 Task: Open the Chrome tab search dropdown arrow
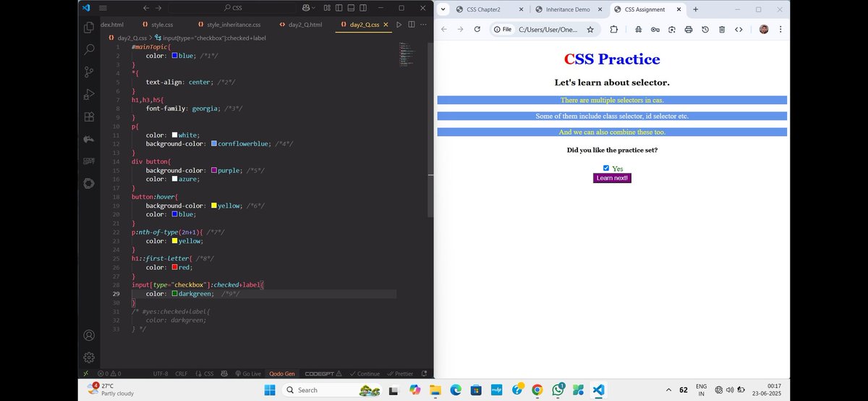point(442,9)
